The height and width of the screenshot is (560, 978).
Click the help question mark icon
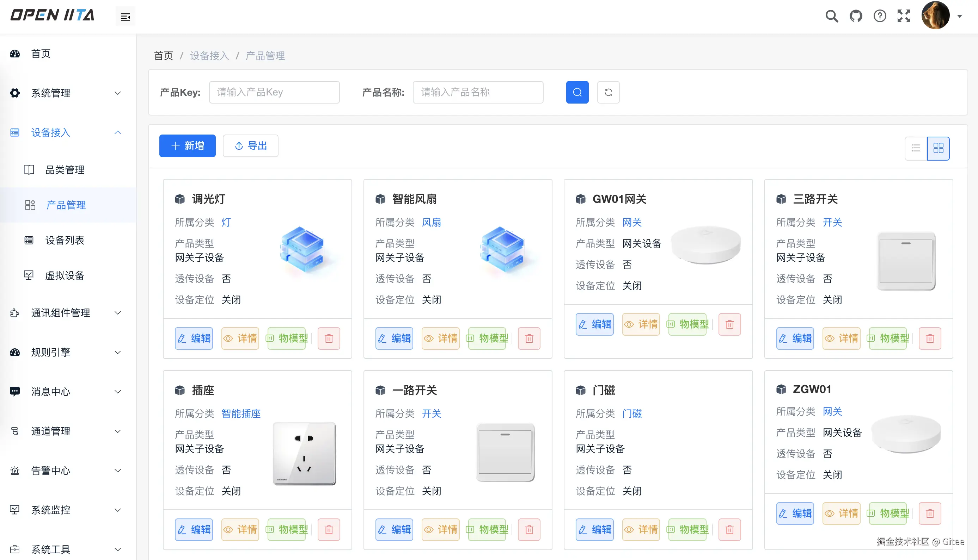click(x=880, y=16)
